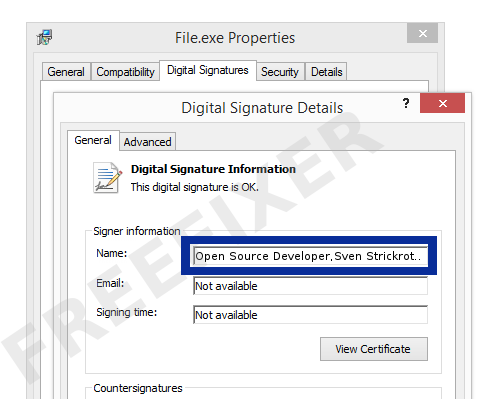Image resolution: width=481 pixels, height=399 pixels.
Task: Open the Advanced tab
Action: pyautogui.click(x=147, y=142)
